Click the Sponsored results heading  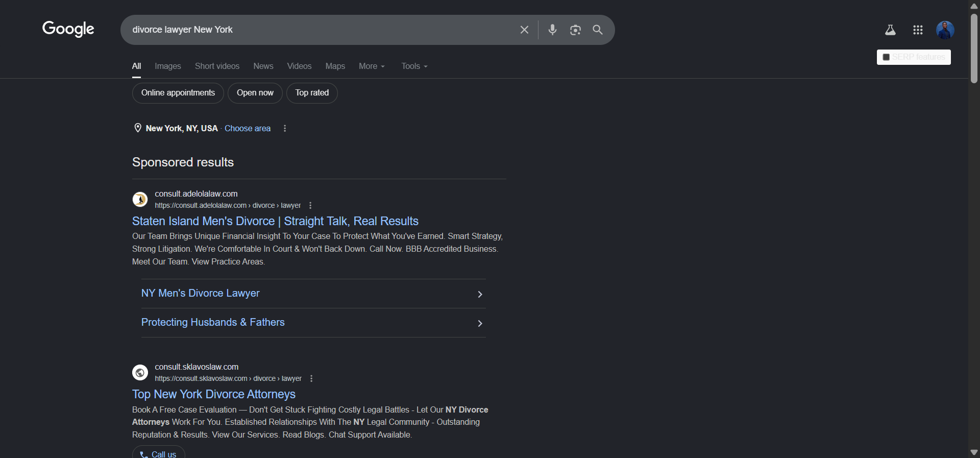pos(183,162)
